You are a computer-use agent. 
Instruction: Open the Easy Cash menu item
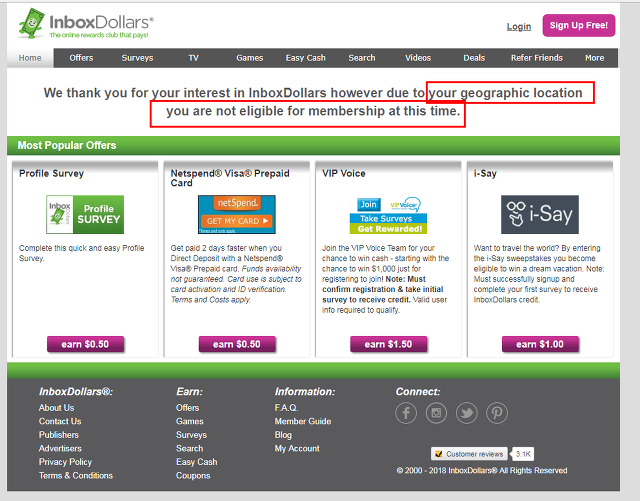306,58
